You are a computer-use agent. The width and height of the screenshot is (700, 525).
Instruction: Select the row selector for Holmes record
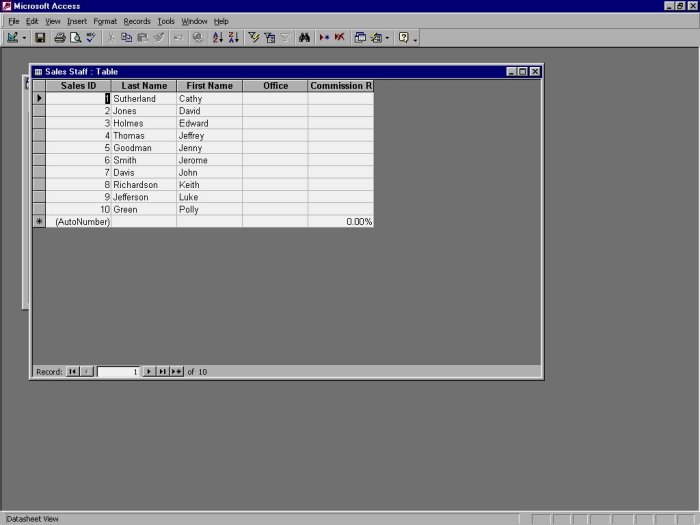coord(39,123)
